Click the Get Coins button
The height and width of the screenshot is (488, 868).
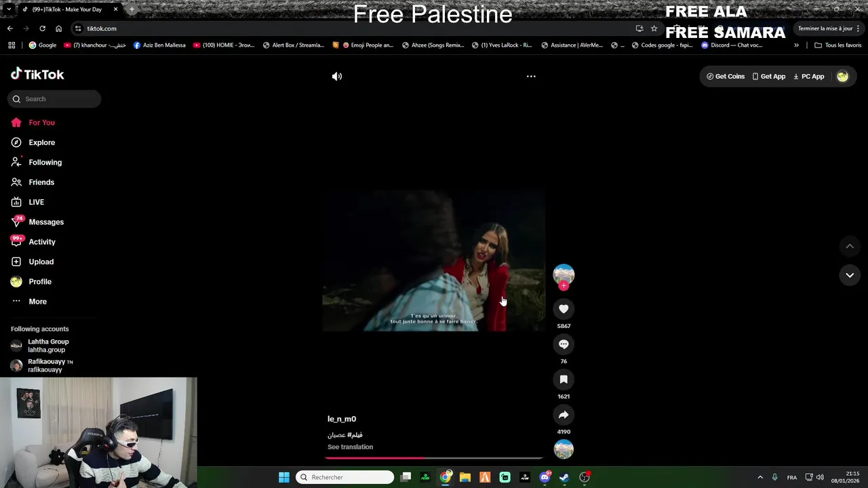(726, 77)
